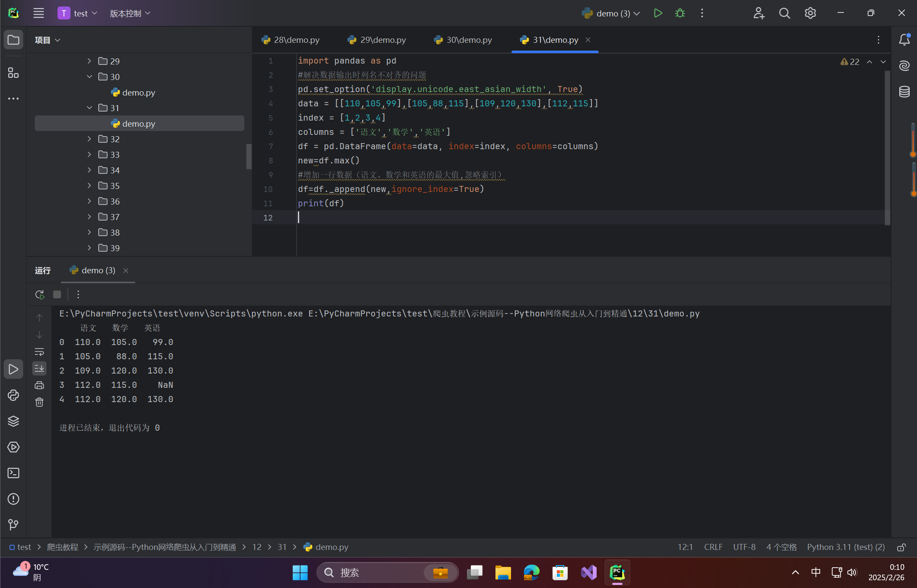Open the Database tool window
This screenshot has width=917, height=588.
click(x=904, y=92)
